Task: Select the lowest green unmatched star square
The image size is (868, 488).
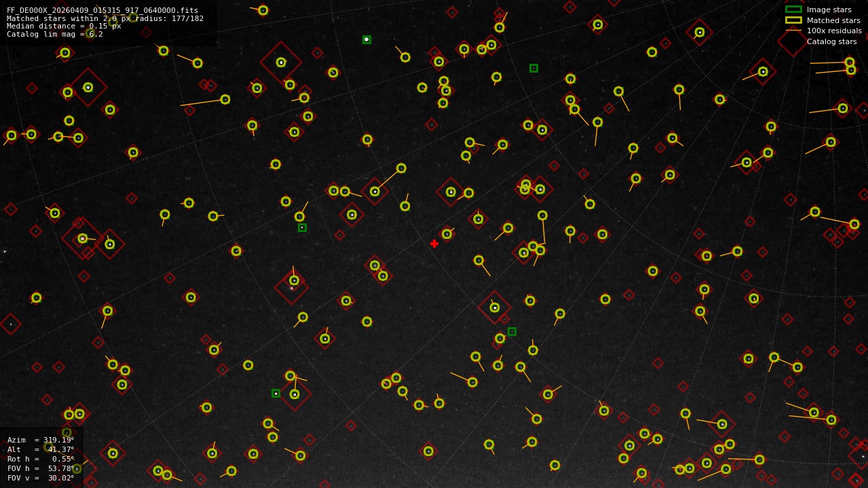Action: pos(276,393)
